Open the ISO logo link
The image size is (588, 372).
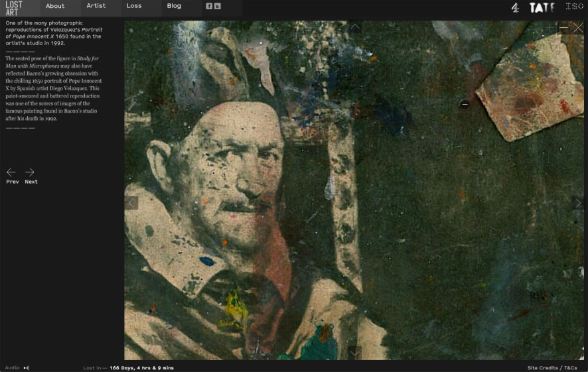(x=574, y=6)
